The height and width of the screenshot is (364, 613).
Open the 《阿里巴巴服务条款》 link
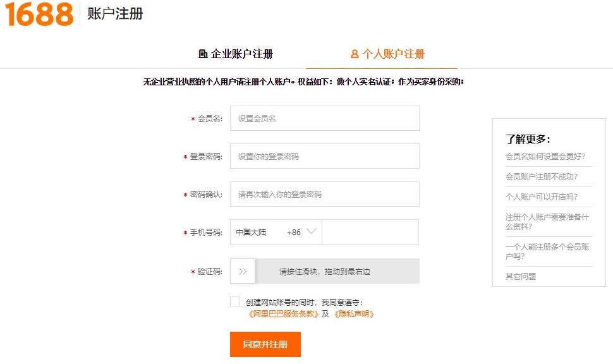point(284,314)
